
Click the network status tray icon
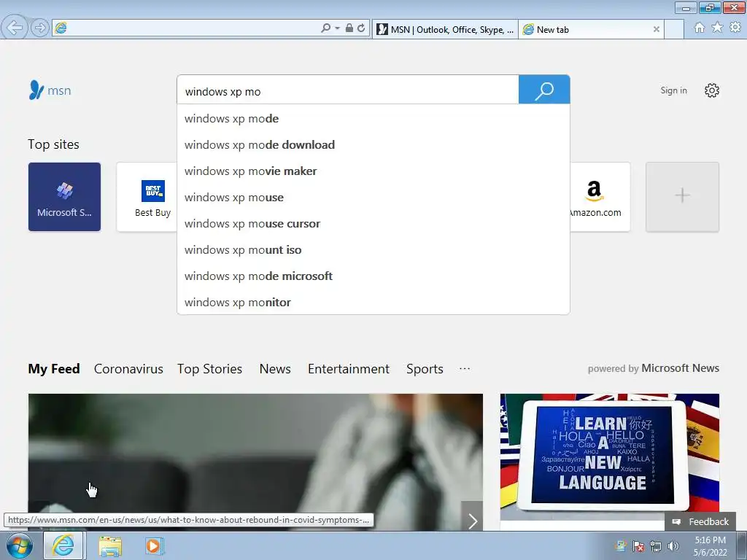[656, 546]
